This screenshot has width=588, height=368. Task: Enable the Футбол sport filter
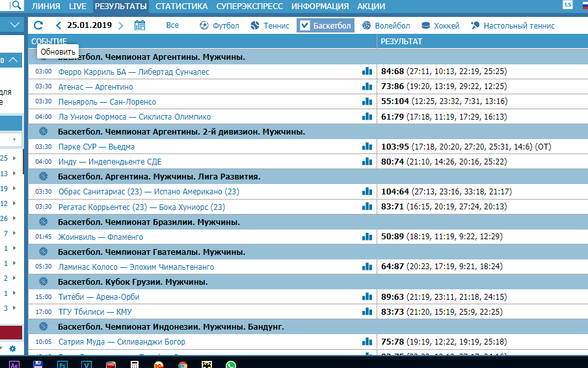click(x=219, y=26)
